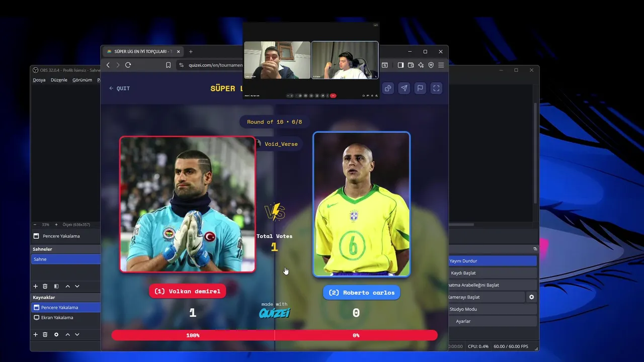This screenshot has height=362, width=644.
Task: Go back in the browser
Action: coord(108,65)
